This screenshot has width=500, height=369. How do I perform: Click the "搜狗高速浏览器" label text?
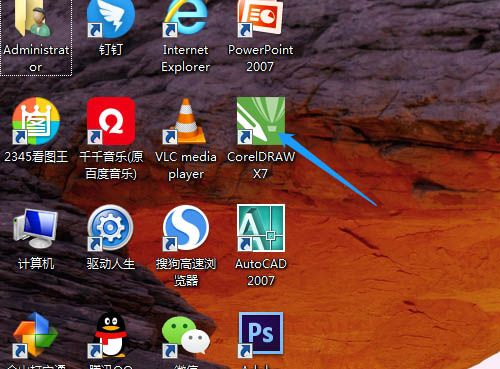click(186, 272)
